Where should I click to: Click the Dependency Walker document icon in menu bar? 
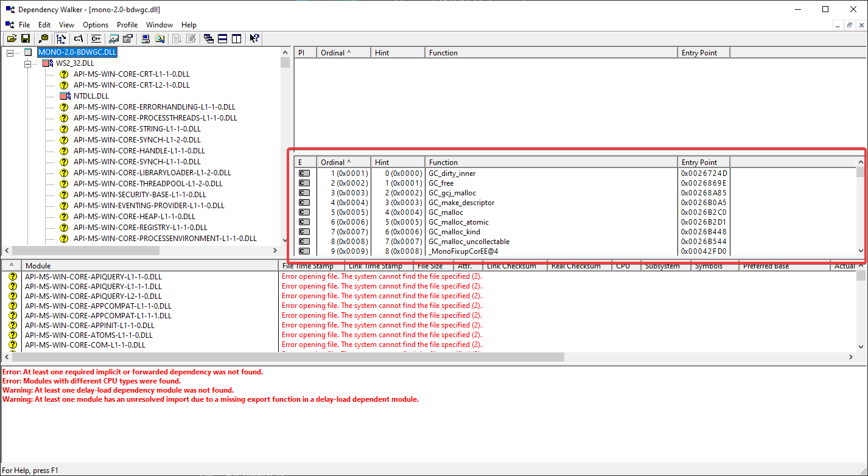[9, 25]
